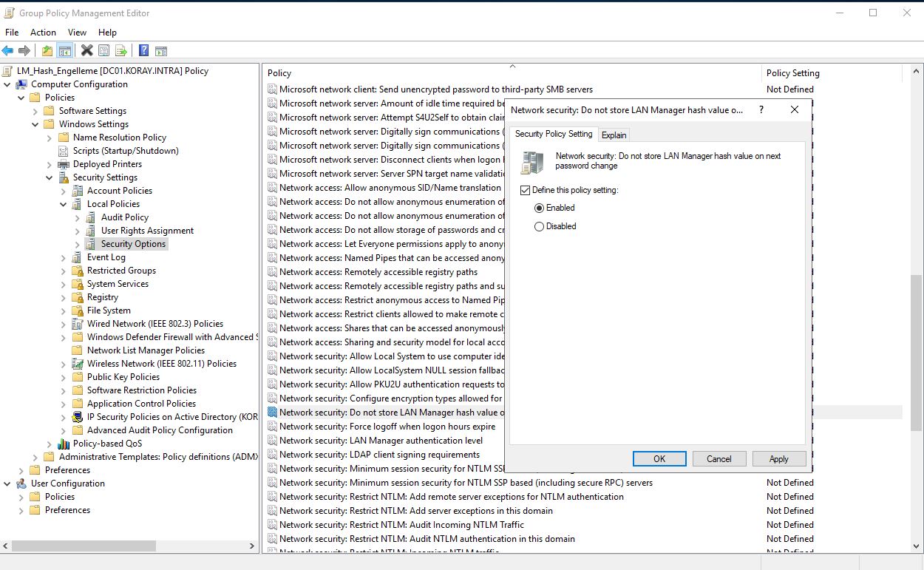The image size is (924, 570).
Task: Click the Delete (X) toolbar icon
Action: click(86, 50)
